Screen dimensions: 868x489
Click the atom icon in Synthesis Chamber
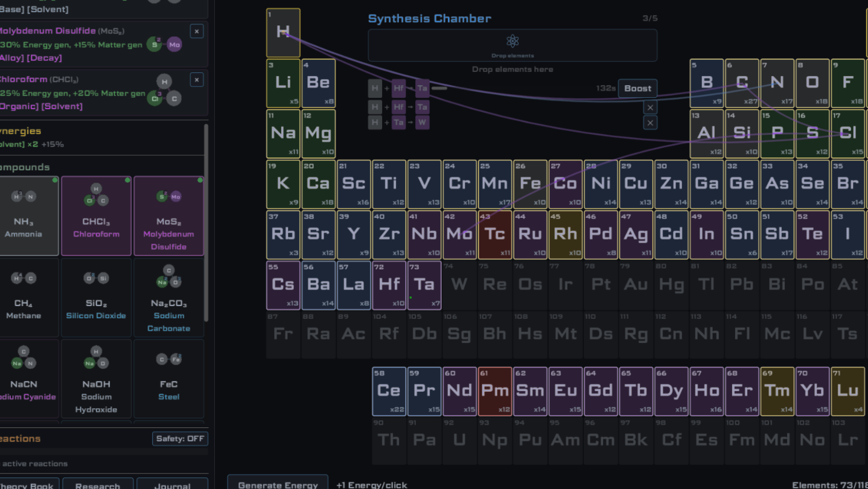pos(512,41)
